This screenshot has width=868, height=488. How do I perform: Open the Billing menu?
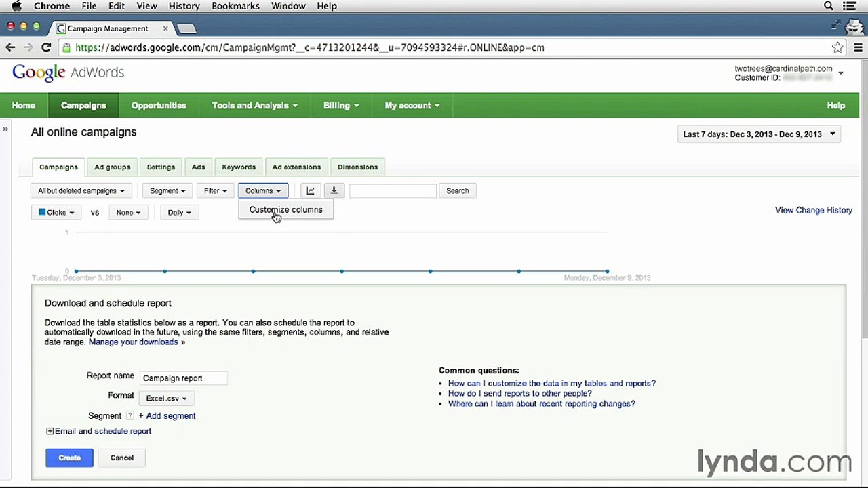[341, 106]
